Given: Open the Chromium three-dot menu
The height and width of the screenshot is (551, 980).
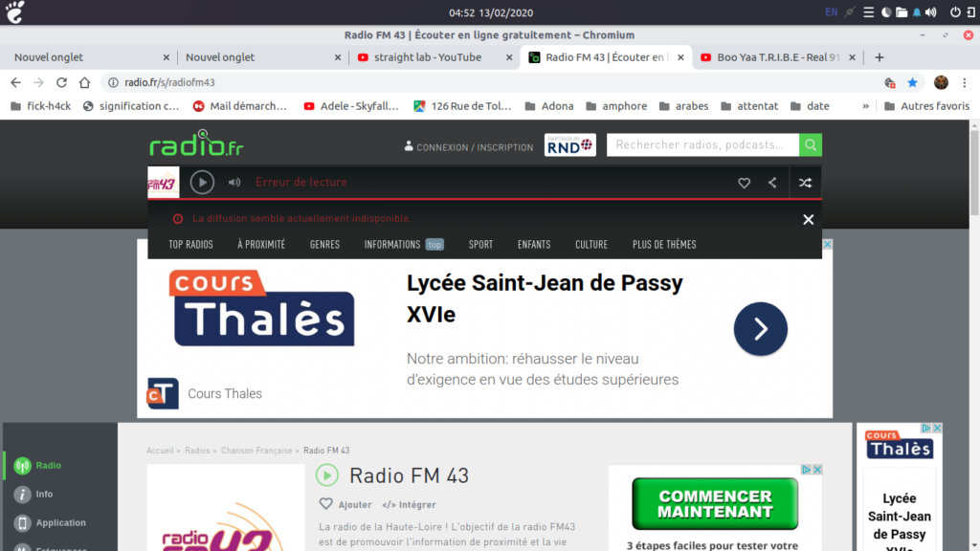Looking at the screenshot, I should pyautogui.click(x=965, y=82).
